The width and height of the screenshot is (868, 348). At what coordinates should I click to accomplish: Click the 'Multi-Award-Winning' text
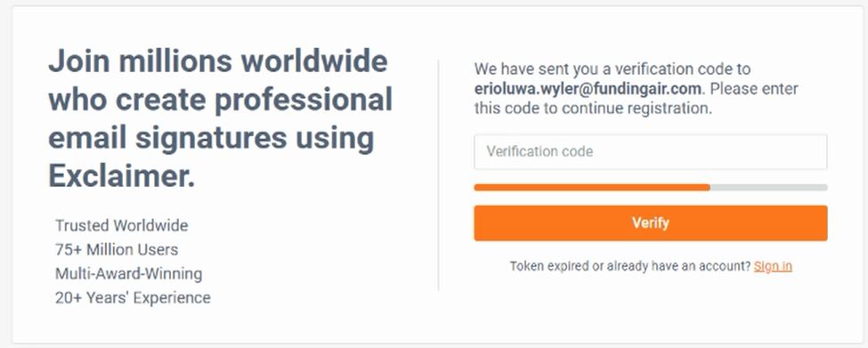coord(128,274)
